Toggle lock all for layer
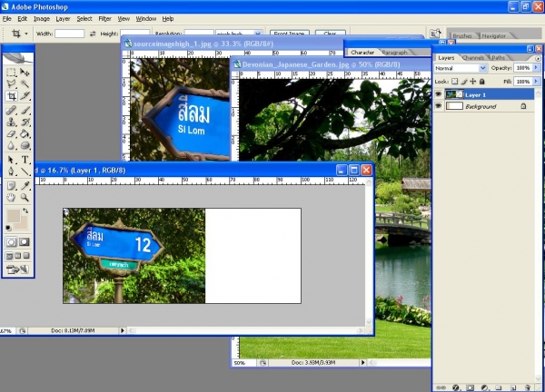Screen dimensions: 545x392 coord(481,82)
